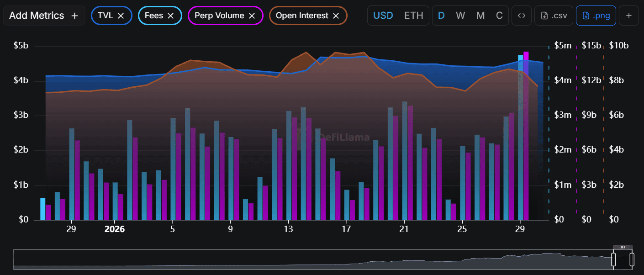
Task: Select weekly (W) interval
Action: pyautogui.click(x=460, y=16)
